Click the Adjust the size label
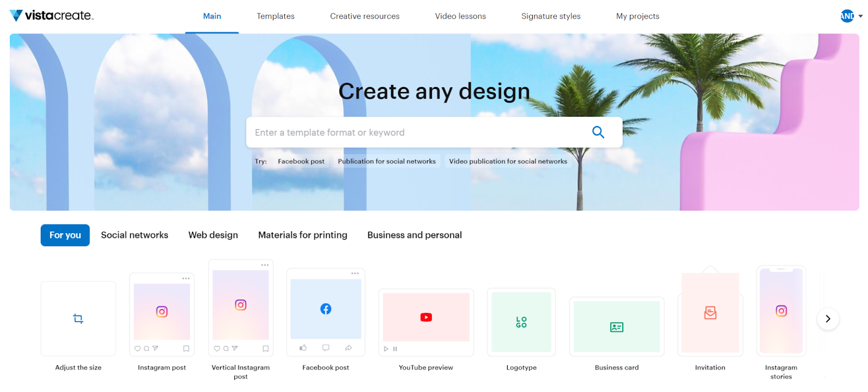 point(78,368)
